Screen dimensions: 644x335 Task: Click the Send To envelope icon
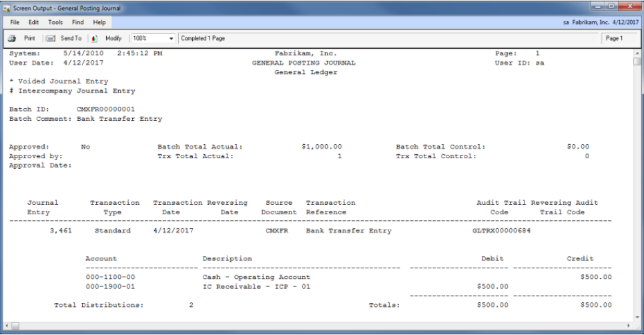51,39
